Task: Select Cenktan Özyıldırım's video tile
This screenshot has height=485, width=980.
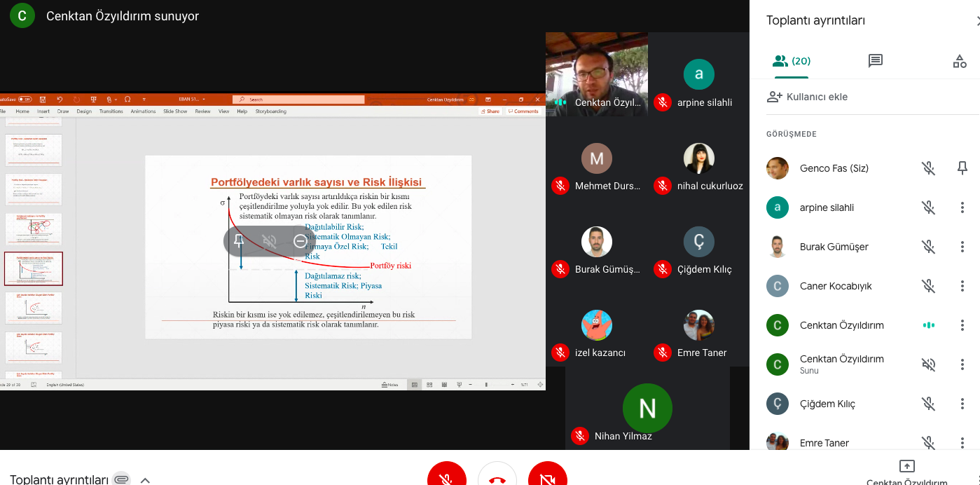Action: point(597,74)
